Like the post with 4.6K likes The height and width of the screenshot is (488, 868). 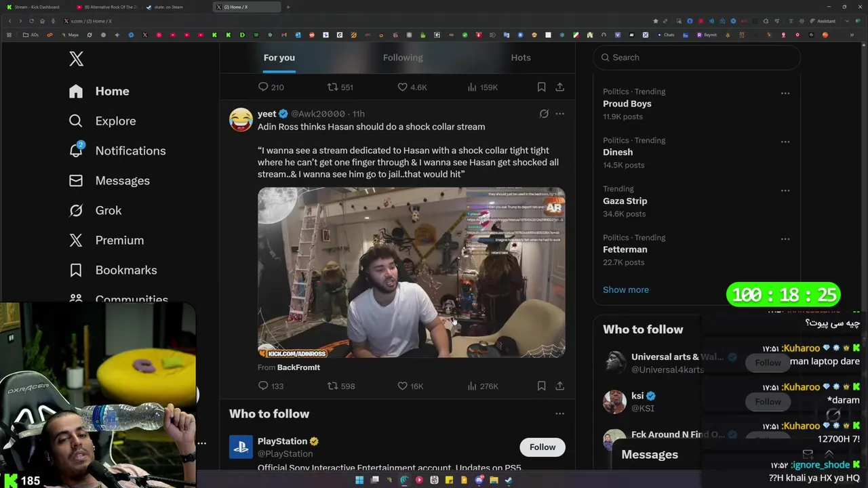point(412,87)
